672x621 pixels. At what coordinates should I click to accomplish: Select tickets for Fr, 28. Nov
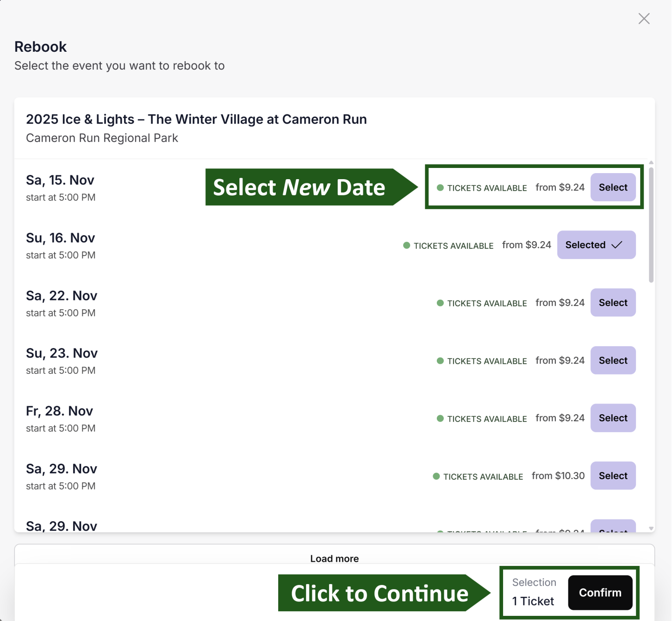coord(613,418)
